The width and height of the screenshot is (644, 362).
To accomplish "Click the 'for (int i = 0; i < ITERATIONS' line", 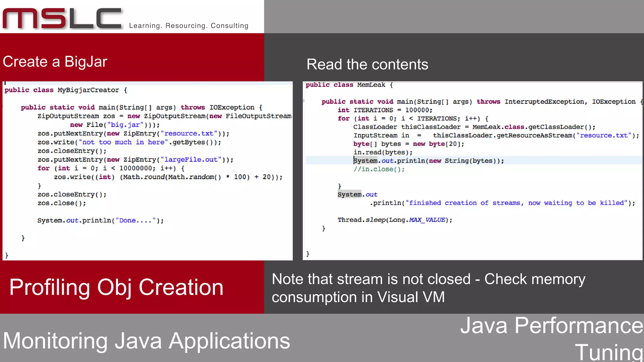I will click(413, 119).
